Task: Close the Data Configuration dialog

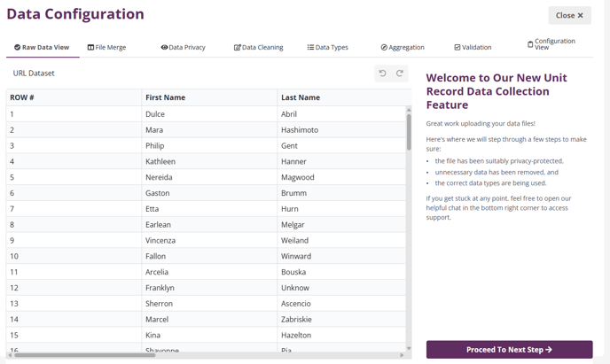Action: pyautogui.click(x=569, y=15)
